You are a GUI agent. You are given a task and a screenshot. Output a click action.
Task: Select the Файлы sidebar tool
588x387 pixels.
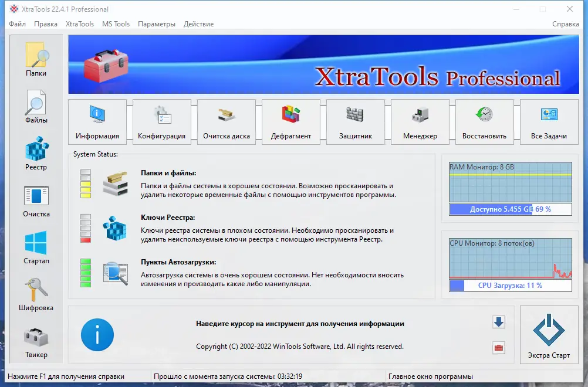click(36, 104)
